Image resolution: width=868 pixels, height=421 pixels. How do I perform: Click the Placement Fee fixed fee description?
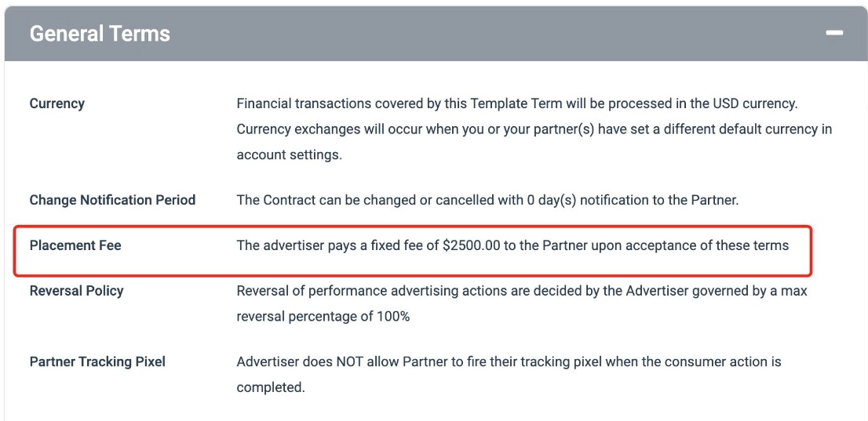pyautogui.click(x=512, y=245)
